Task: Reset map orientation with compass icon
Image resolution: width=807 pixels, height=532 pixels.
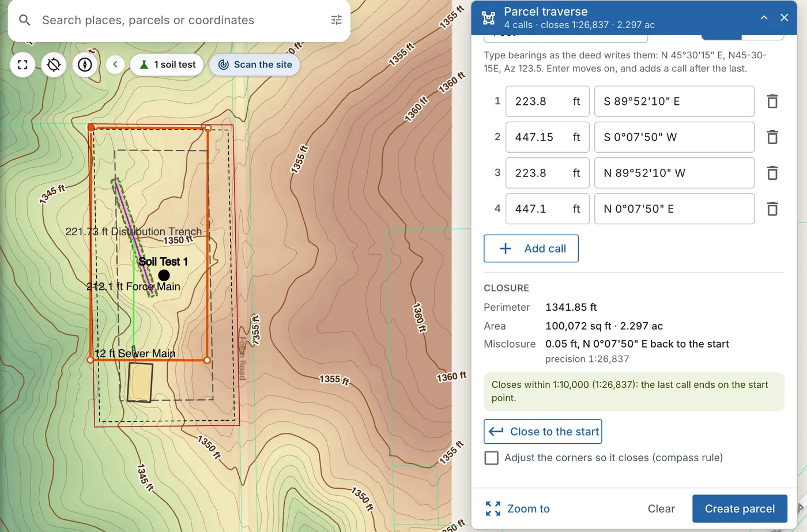Action: point(85,65)
